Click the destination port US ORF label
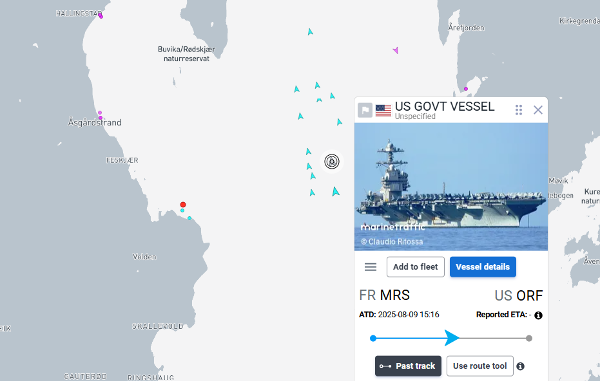 (x=518, y=296)
